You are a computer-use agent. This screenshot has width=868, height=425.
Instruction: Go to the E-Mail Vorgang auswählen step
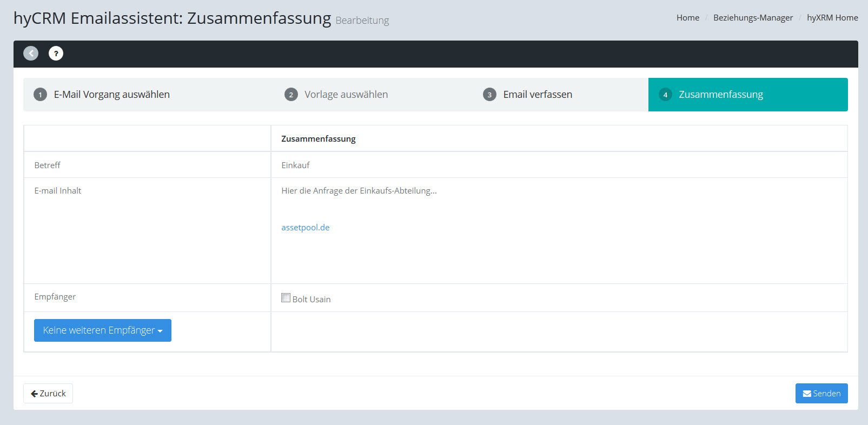(x=111, y=95)
